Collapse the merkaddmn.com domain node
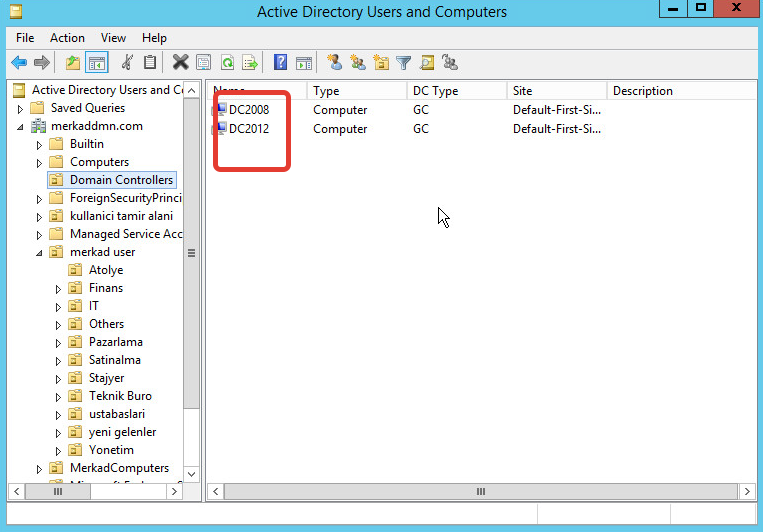 point(20,127)
